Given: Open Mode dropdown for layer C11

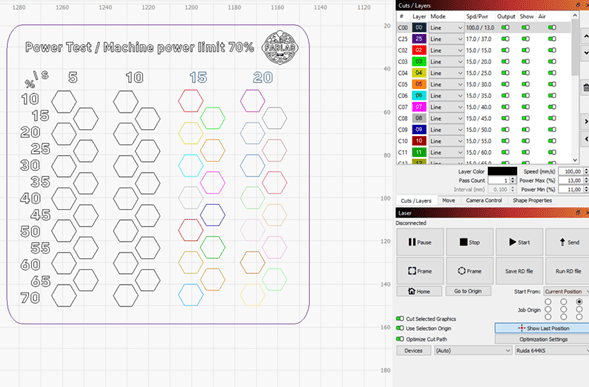Looking at the screenshot, I should (446, 152).
